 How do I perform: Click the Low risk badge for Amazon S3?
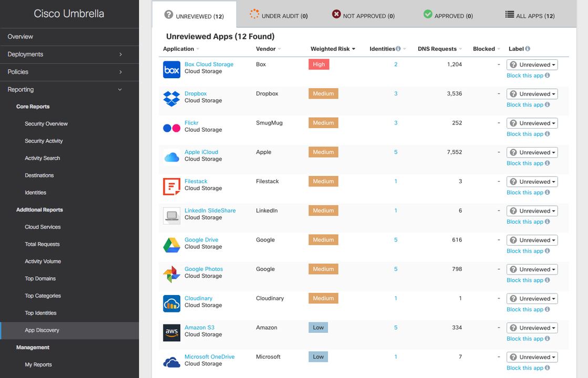tap(318, 327)
